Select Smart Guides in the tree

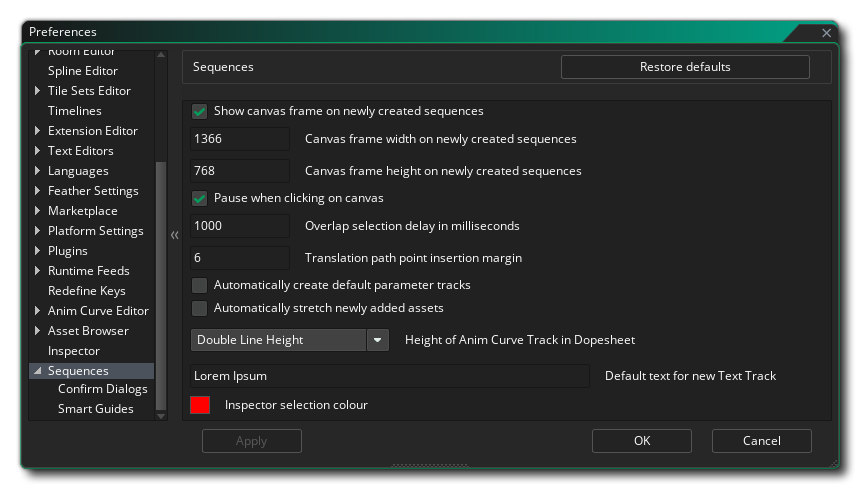click(95, 409)
